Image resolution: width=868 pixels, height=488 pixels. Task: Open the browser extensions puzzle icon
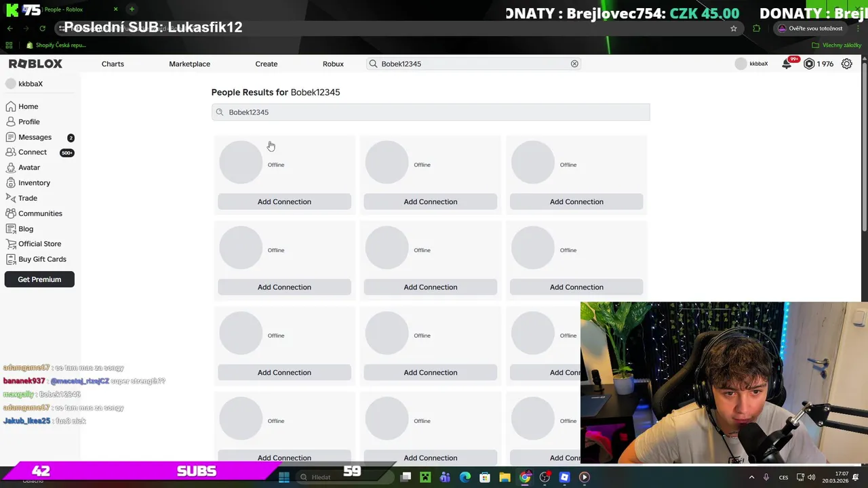757,28
